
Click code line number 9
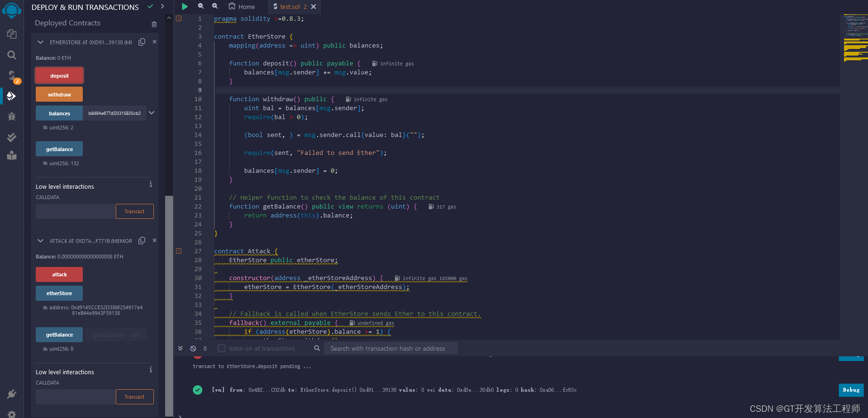pyautogui.click(x=199, y=90)
